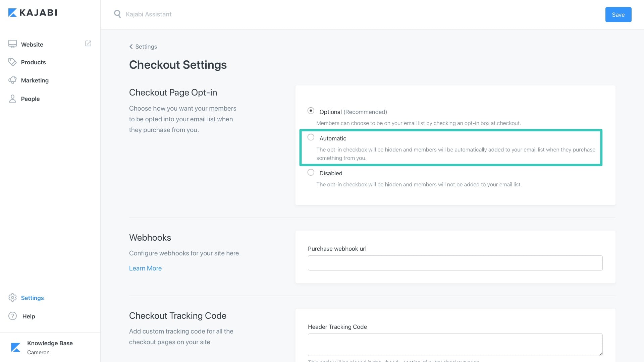Click the Help question mark icon
The width and height of the screenshot is (644, 362).
point(12,316)
